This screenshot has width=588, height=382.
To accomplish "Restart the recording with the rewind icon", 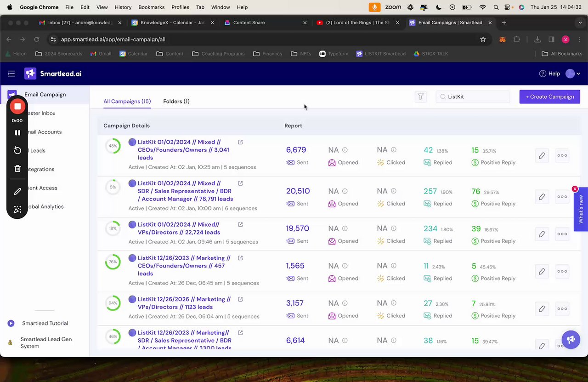I will point(17,150).
